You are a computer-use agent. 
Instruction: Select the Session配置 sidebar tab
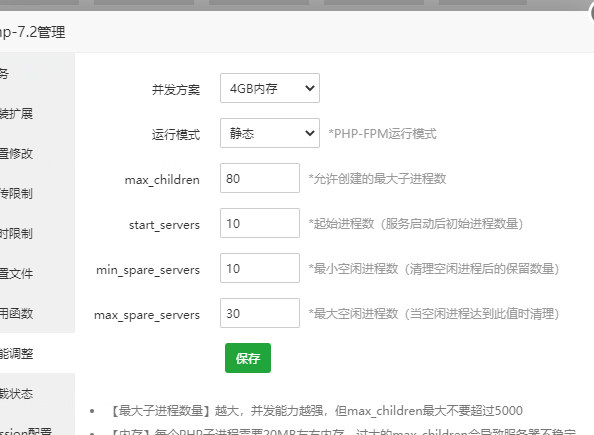pyautogui.click(x=37, y=427)
